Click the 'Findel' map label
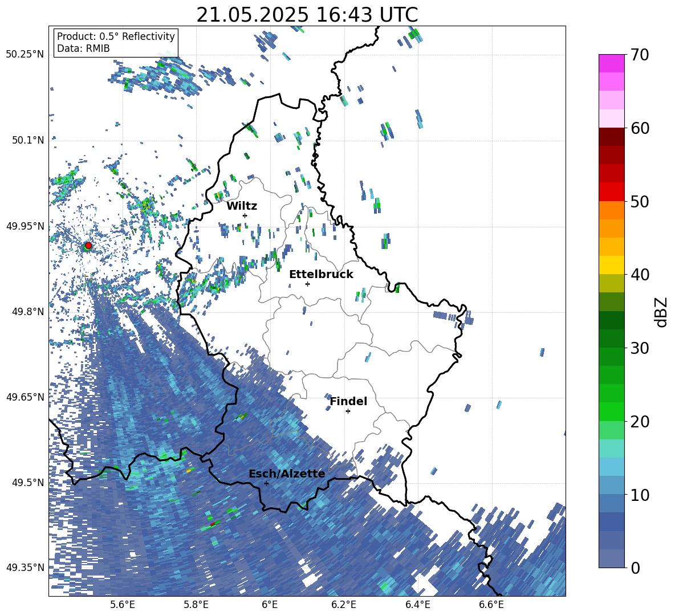Viewport: 675px width, 616px height. tap(348, 401)
